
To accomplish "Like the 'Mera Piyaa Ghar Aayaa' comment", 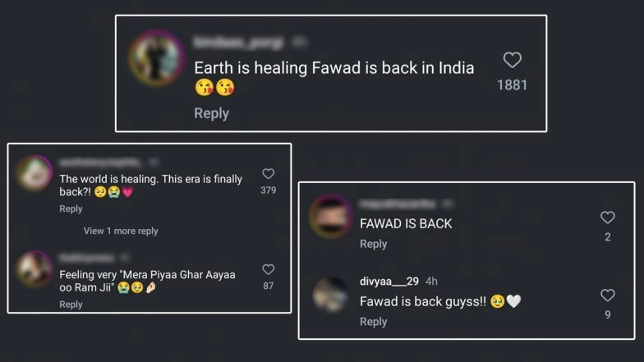I will [x=268, y=269].
